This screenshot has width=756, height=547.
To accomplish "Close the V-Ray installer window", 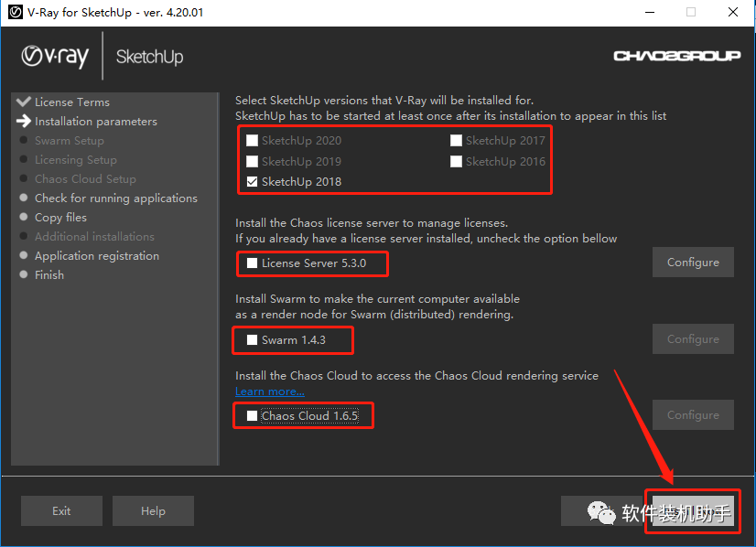I will (733, 12).
